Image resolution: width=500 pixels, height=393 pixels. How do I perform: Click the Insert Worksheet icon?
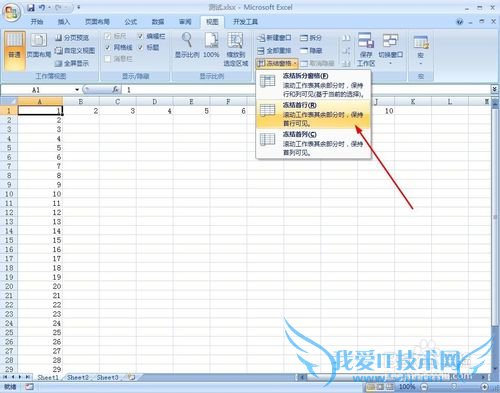point(132,377)
